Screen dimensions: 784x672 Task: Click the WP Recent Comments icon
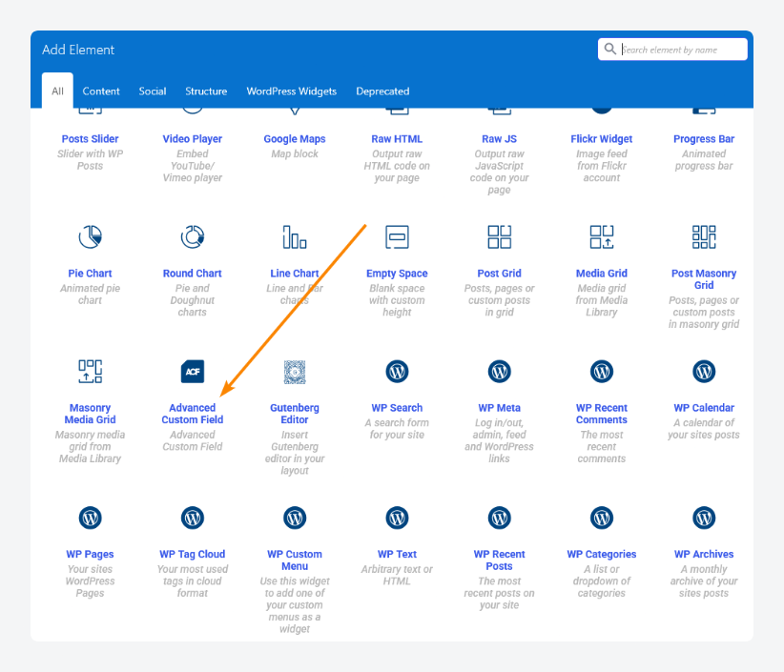(602, 371)
